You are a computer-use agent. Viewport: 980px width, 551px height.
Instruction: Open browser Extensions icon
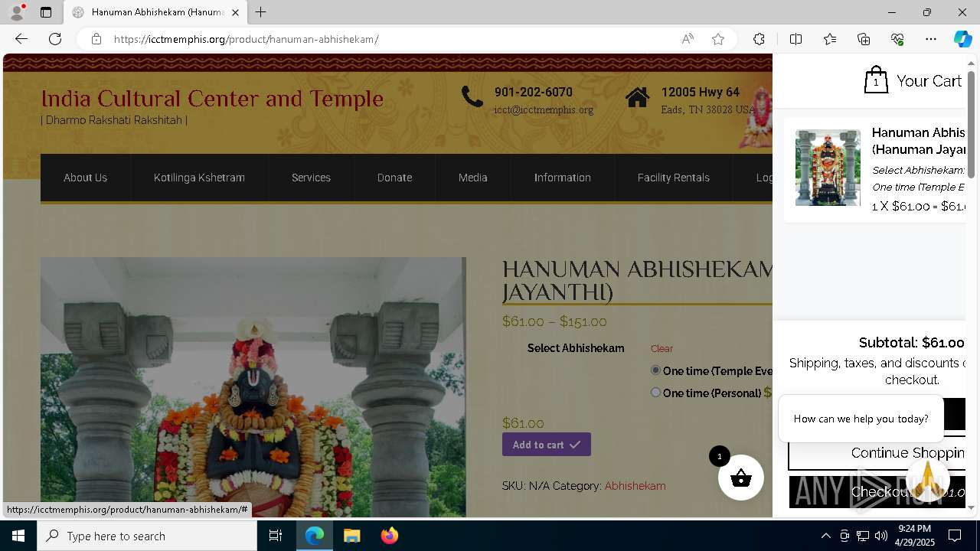759,39
